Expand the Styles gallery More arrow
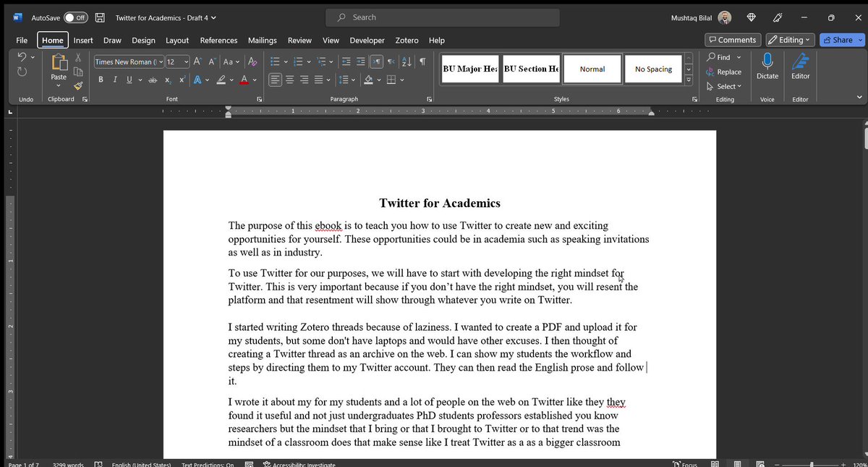The image size is (868, 467). [x=689, y=82]
